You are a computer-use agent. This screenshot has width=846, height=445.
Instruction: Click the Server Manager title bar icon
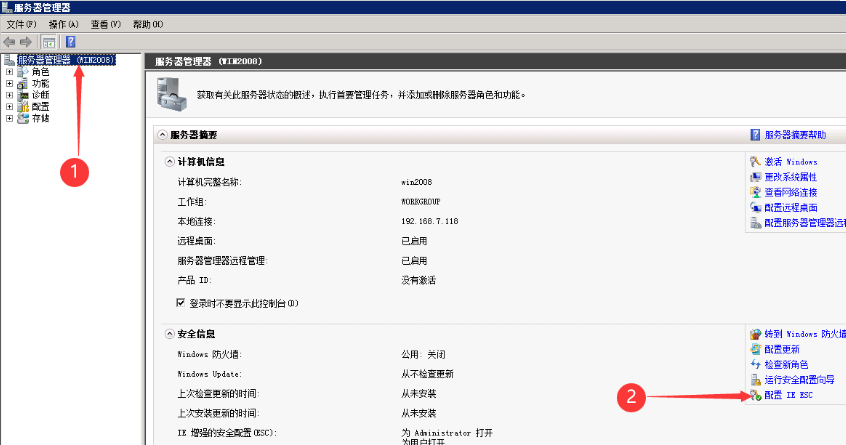pyautogui.click(x=6, y=7)
